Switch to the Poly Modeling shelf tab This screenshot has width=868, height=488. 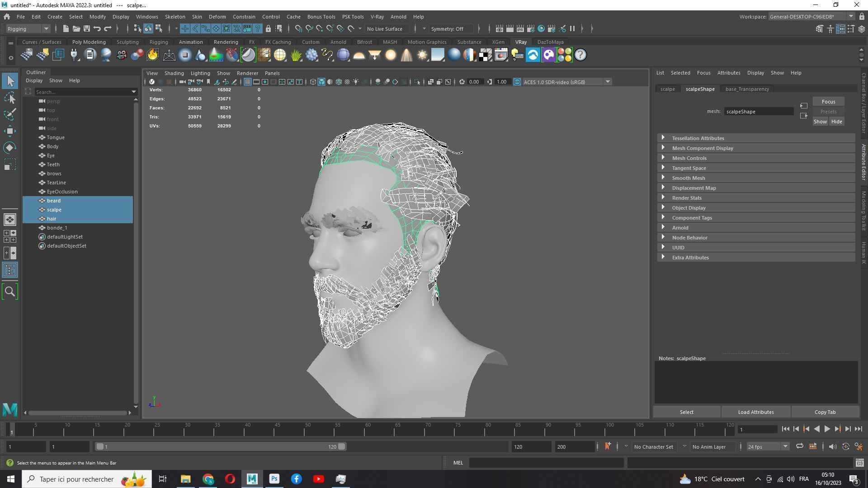tap(89, 42)
